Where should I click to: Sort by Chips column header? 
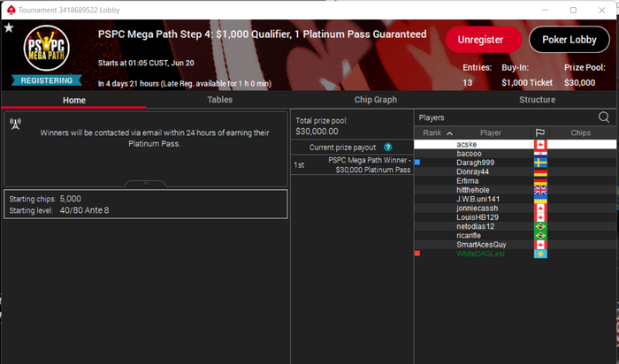point(580,133)
